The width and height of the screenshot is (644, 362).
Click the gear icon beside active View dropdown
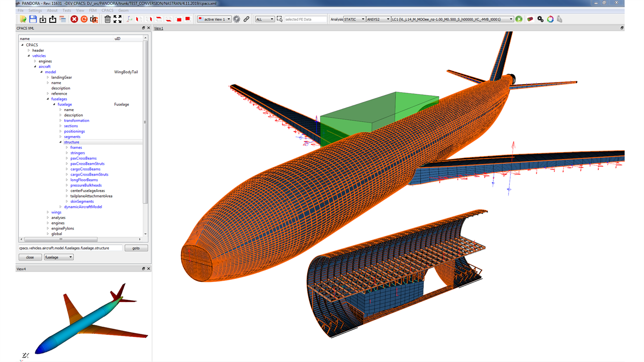tap(237, 19)
